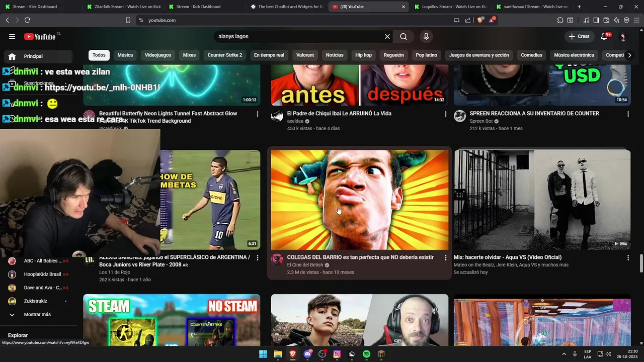Open the browser extensions puzzle icon
This screenshot has width=644, height=362.
click(x=560, y=20)
